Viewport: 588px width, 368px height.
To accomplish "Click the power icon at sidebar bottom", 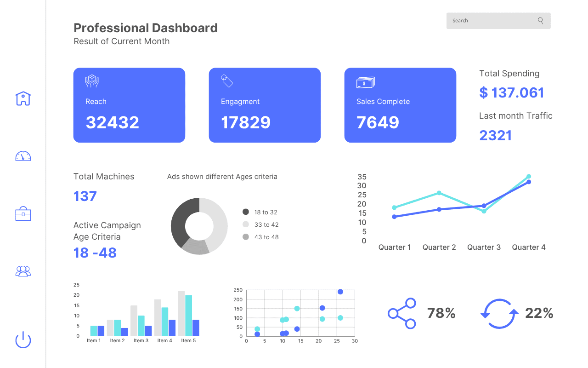I will [x=23, y=340].
